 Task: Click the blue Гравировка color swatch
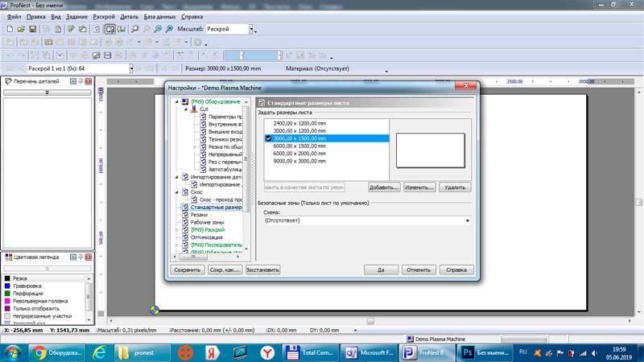point(7,286)
